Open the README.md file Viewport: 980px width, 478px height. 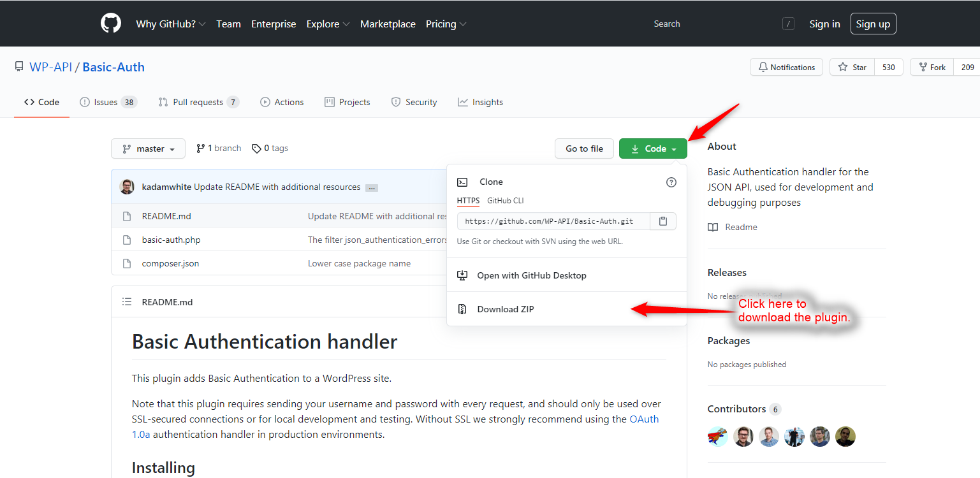166,216
